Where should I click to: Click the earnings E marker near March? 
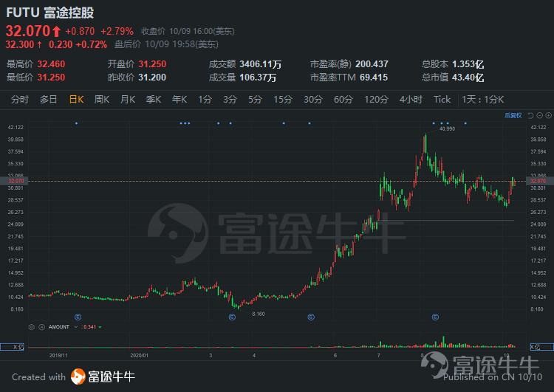click(x=232, y=317)
